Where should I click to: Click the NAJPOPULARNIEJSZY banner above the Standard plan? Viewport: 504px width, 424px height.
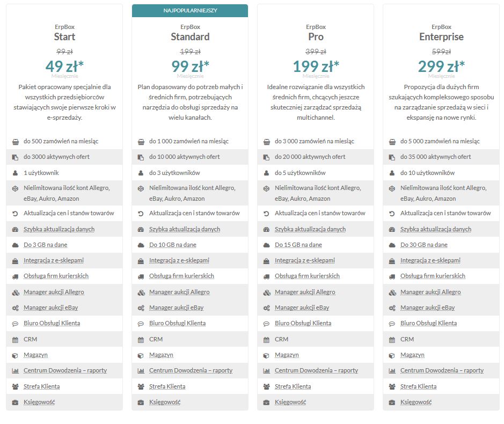click(190, 11)
